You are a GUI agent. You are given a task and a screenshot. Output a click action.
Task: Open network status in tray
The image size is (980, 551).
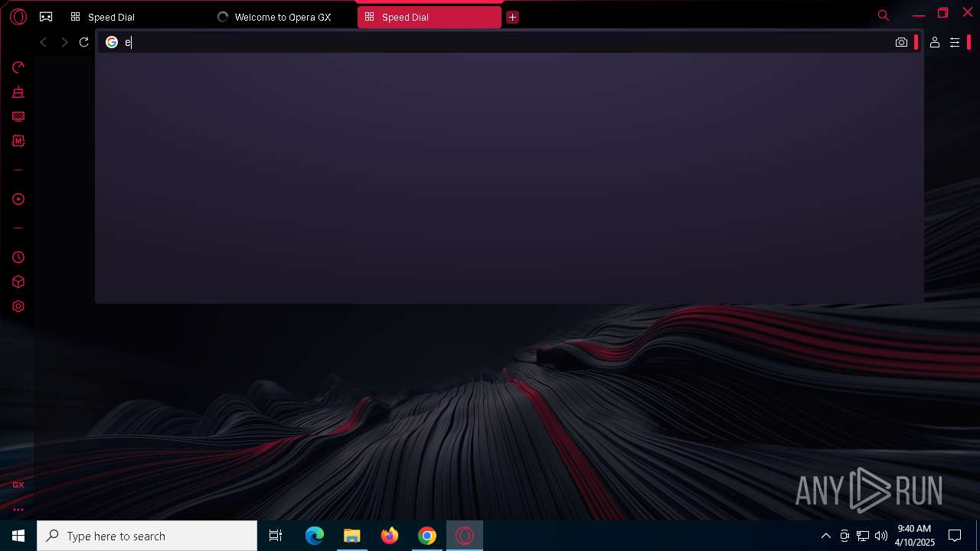pyautogui.click(x=863, y=536)
